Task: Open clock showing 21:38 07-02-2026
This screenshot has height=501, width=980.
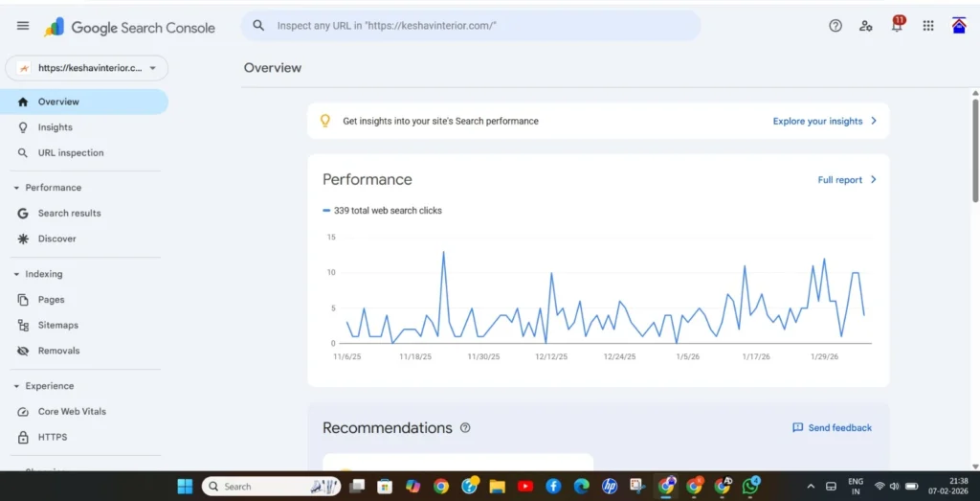Action: [950, 486]
